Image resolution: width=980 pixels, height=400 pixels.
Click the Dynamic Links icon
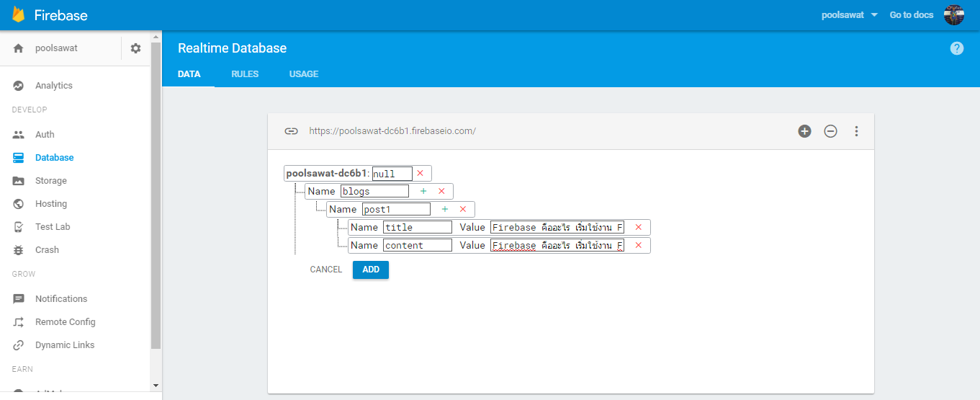19,345
